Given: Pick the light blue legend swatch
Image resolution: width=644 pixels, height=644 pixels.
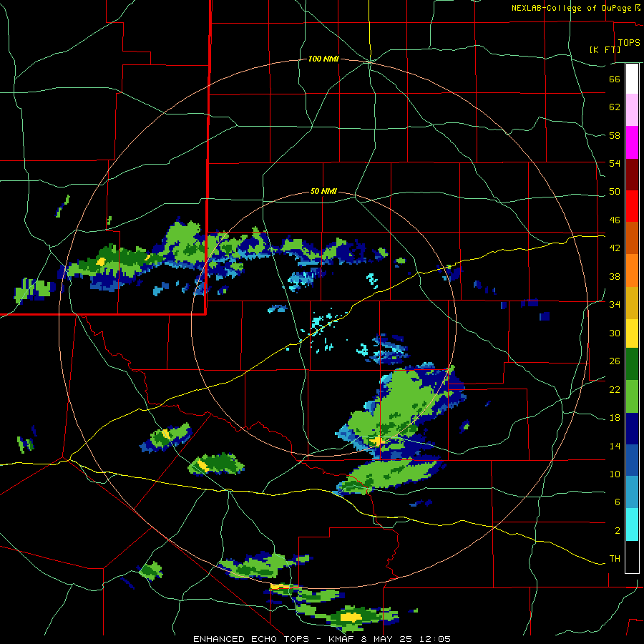Looking at the screenshot, I should pos(632,492).
